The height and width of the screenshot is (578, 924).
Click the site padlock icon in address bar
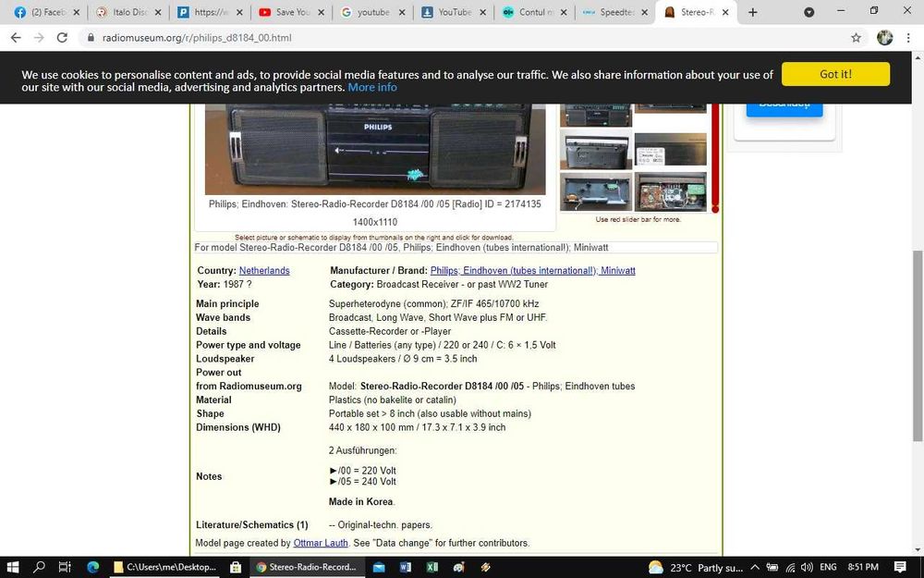pyautogui.click(x=91, y=38)
